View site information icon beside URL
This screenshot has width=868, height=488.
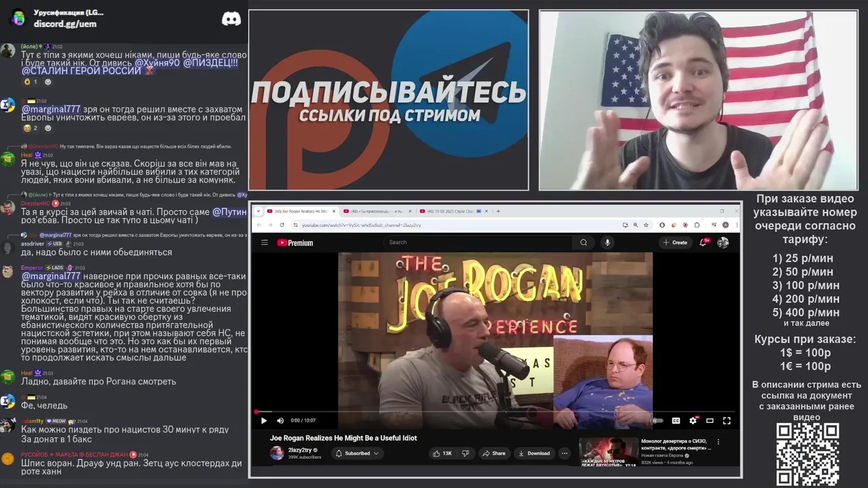click(x=296, y=224)
